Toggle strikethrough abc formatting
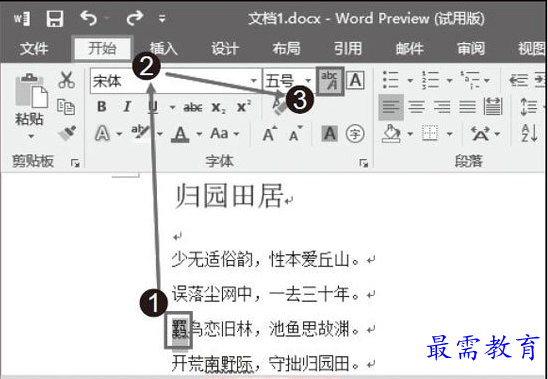Screen dimensions: 548x379 click(x=193, y=107)
